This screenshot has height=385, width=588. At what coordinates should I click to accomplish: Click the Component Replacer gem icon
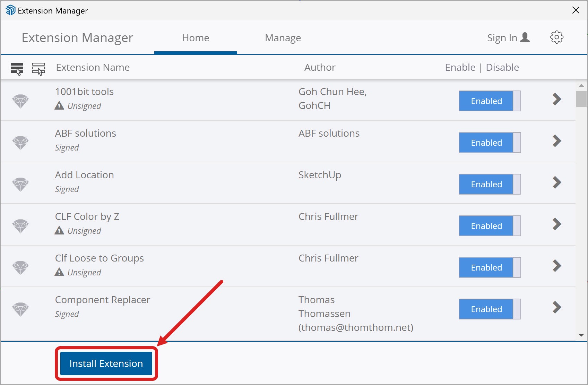pos(20,309)
